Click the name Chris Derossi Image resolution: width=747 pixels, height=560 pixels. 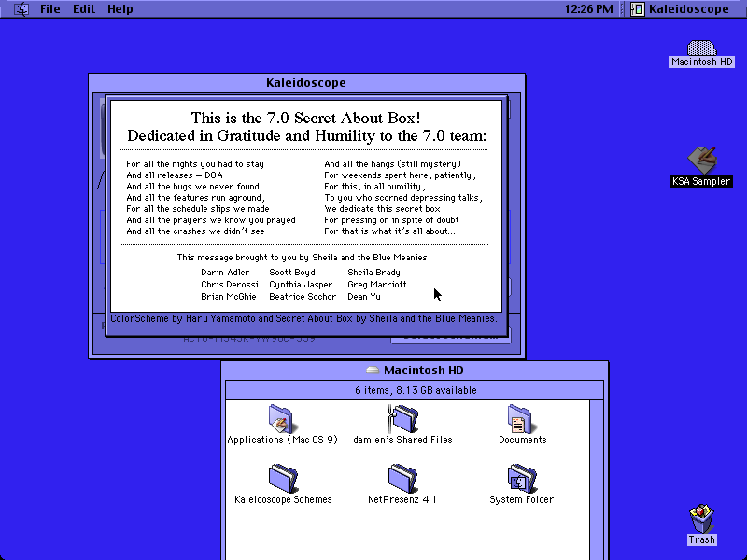(x=229, y=285)
